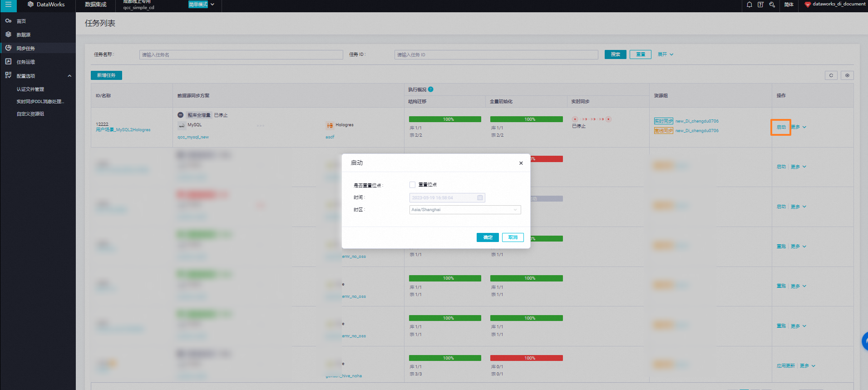Click task ID 12222 text

(x=102, y=124)
